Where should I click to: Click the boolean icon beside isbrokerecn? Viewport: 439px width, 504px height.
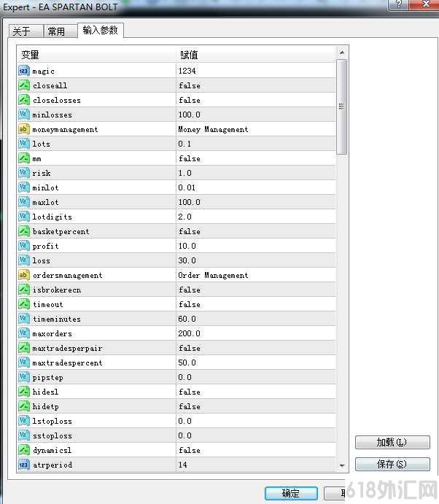point(24,290)
